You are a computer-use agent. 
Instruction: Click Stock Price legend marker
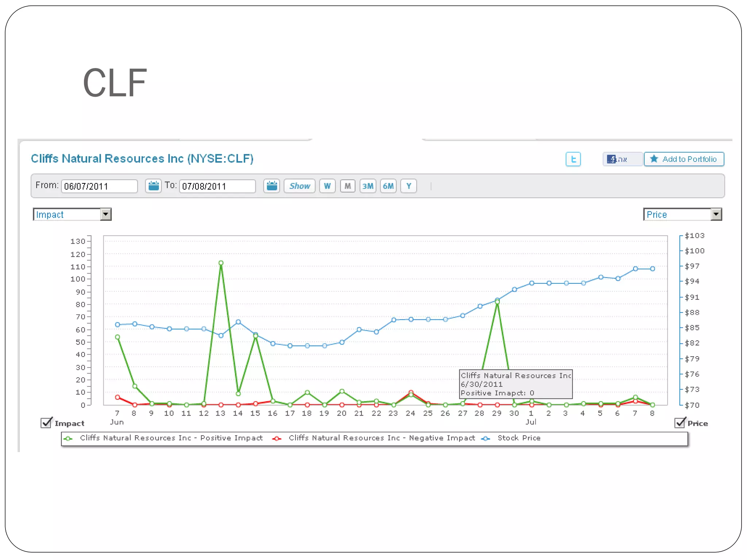pyautogui.click(x=486, y=439)
